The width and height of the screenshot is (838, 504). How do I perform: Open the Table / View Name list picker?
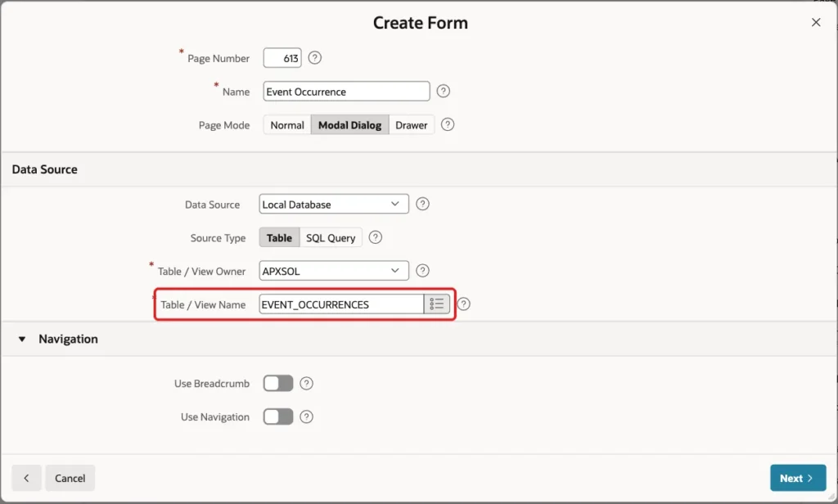[x=437, y=304]
